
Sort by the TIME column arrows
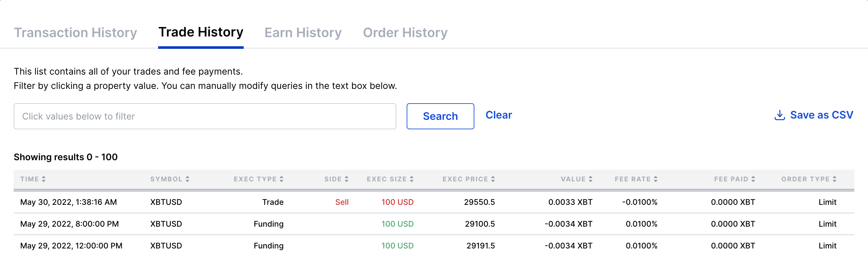44,179
